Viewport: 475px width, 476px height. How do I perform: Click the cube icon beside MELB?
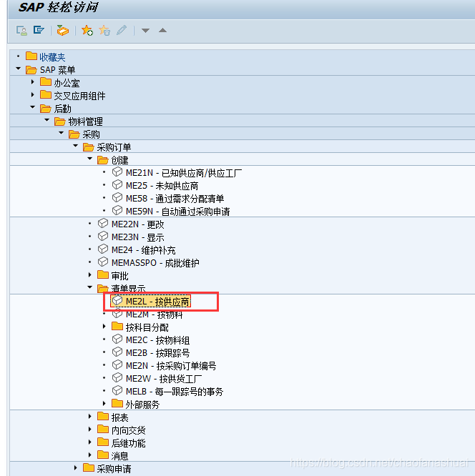[117, 391]
